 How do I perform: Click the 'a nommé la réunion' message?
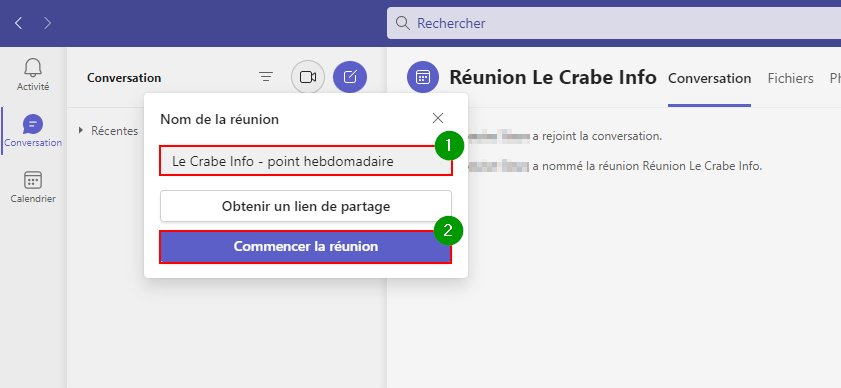(647, 166)
